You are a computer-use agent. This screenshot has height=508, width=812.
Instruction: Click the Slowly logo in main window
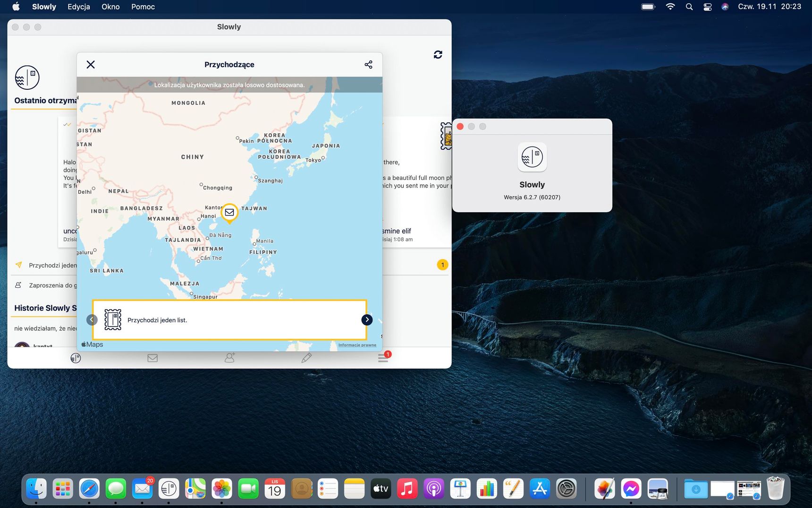click(x=27, y=77)
